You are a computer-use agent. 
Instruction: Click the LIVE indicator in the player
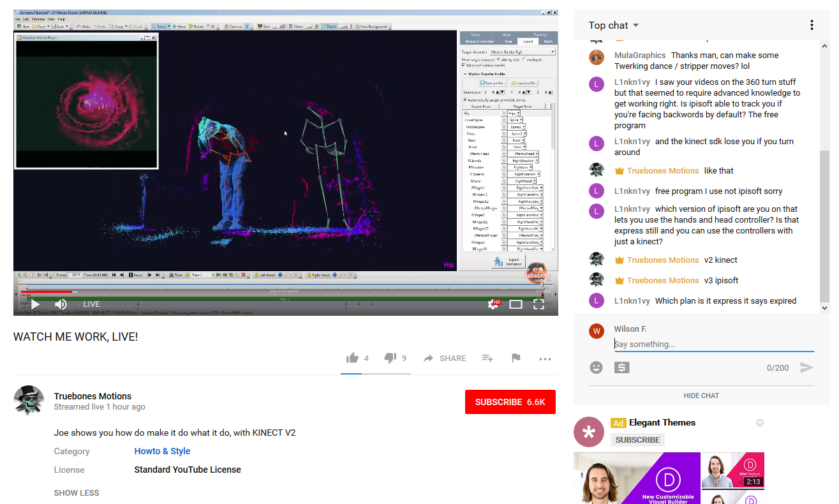click(92, 304)
